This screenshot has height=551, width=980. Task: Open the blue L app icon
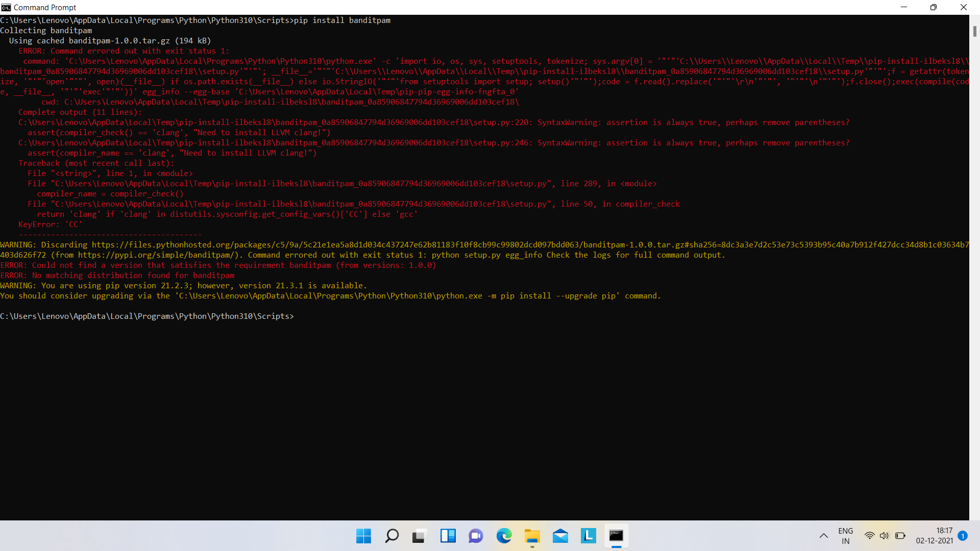(x=588, y=536)
